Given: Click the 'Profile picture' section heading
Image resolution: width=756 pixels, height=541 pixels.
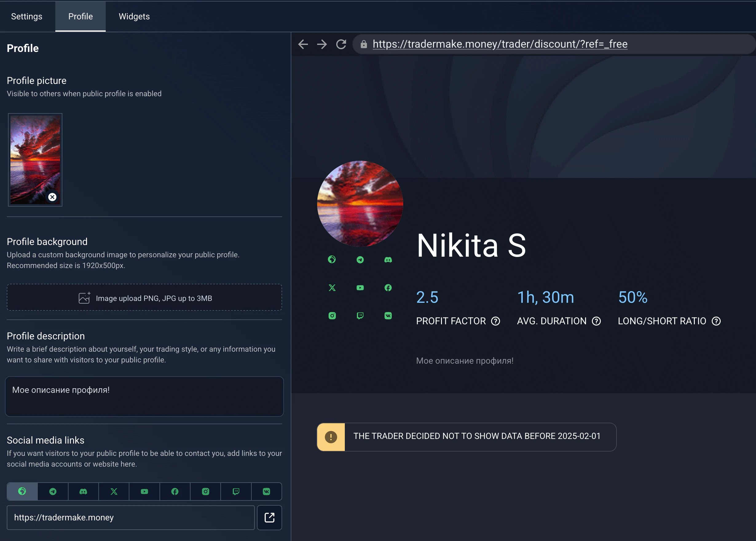Looking at the screenshot, I should point(37,81).
